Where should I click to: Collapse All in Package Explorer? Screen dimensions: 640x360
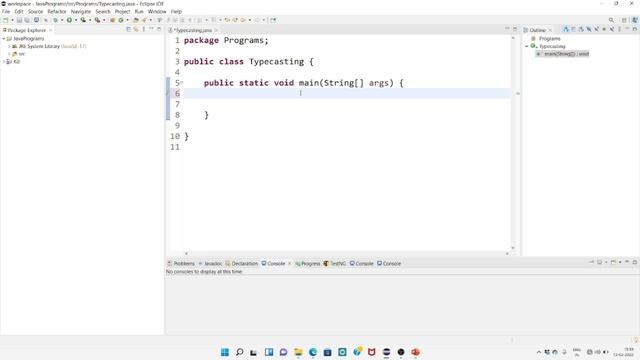pos(129,29)
